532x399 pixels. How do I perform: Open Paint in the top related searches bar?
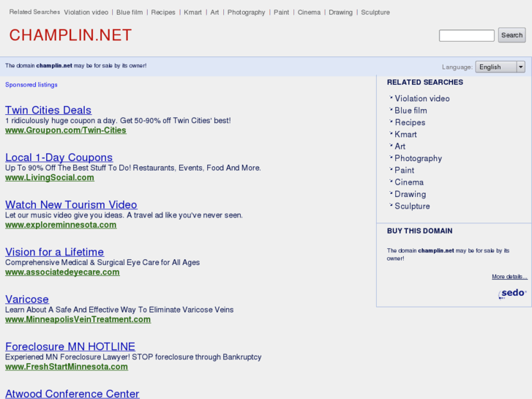click(281, 12)
